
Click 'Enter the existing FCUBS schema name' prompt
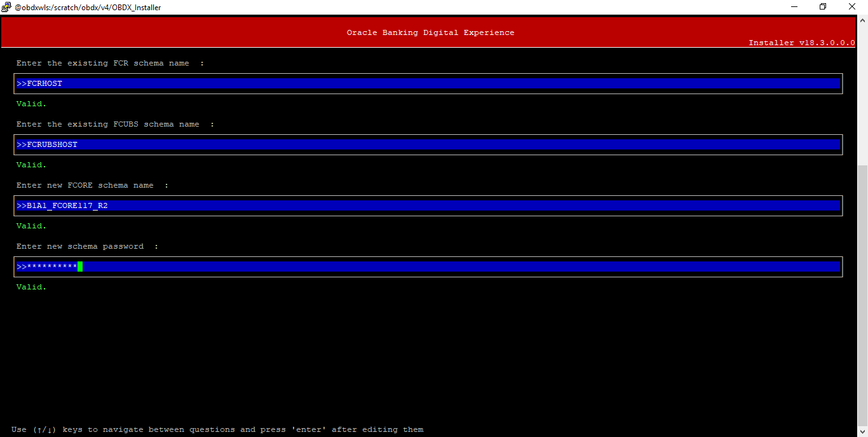[115, 124]
